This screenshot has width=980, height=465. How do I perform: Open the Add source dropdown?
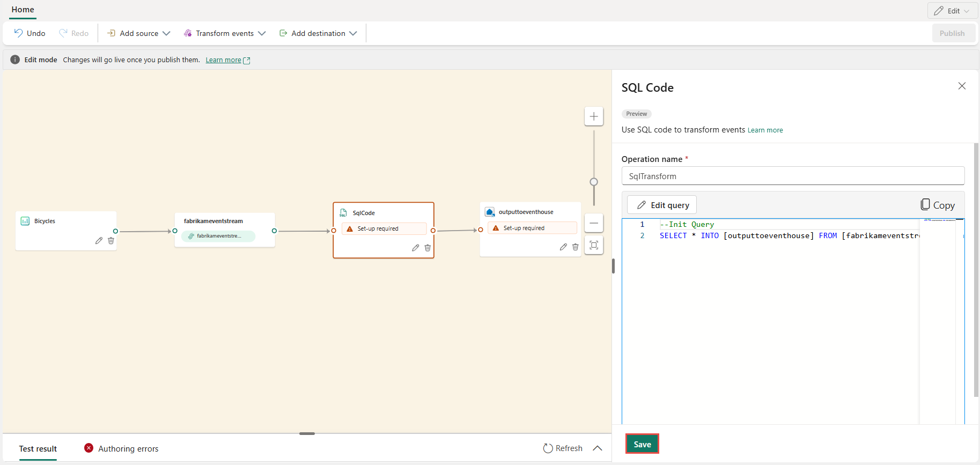point(138,33)
